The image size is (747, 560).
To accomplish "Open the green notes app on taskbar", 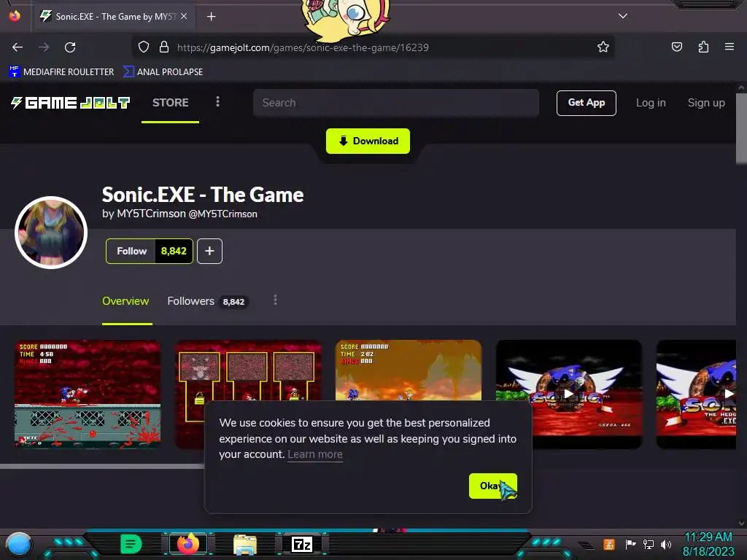I will tap(131, 544).
